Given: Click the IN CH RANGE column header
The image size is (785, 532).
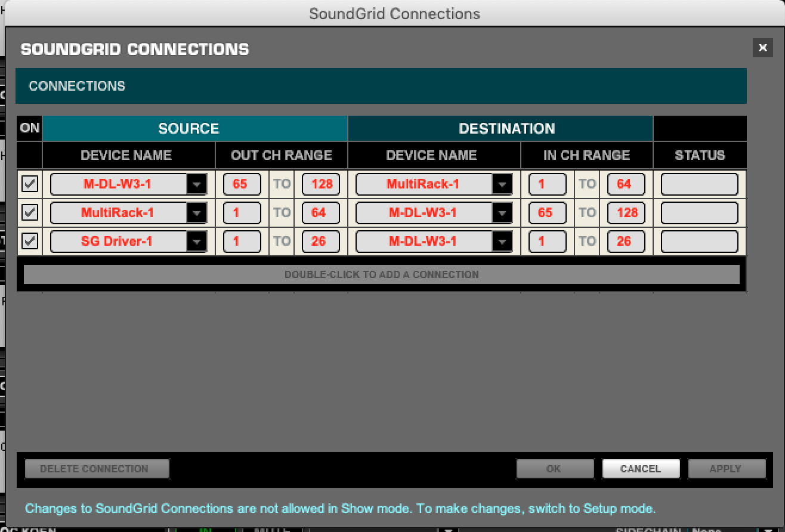Looking at the screenshot, I should 587,156.
